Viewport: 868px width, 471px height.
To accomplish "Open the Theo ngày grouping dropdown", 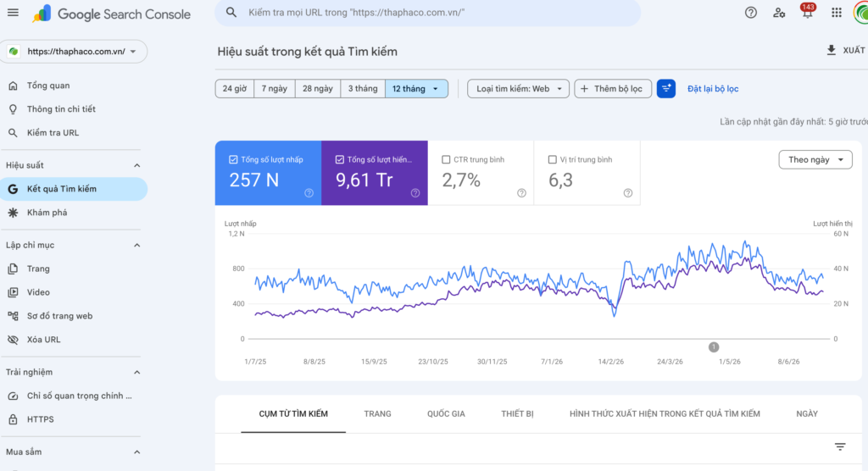I will tap(815, 159).
